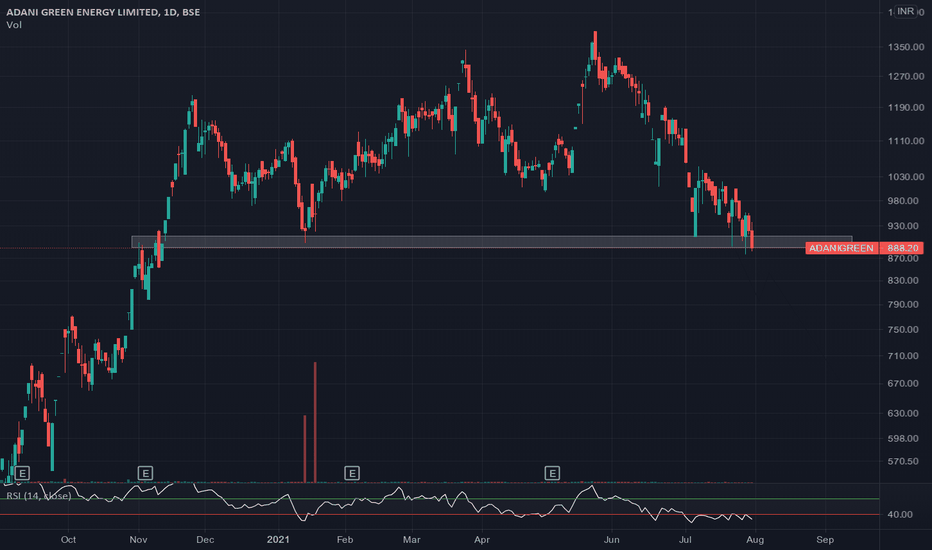Screen dimensions: 932x550
Task: Click the Sep label on time axis
Action: click(x=825, y=540)
